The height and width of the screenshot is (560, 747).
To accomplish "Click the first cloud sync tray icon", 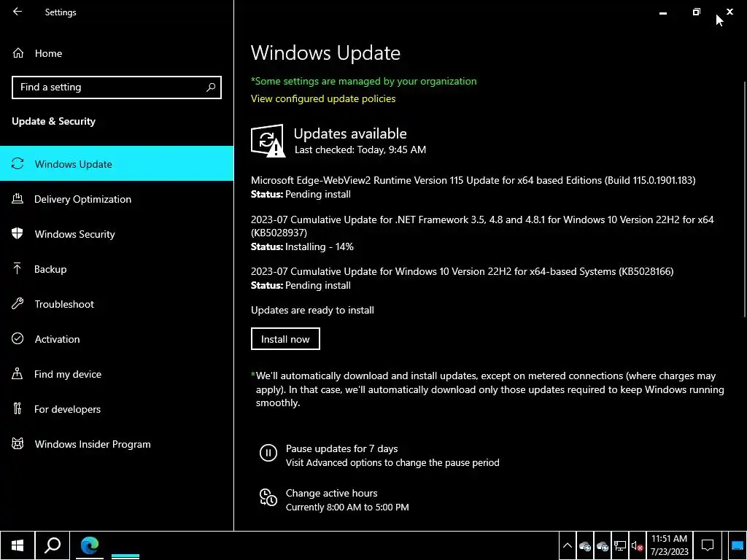I will click(x=585, y=546).
